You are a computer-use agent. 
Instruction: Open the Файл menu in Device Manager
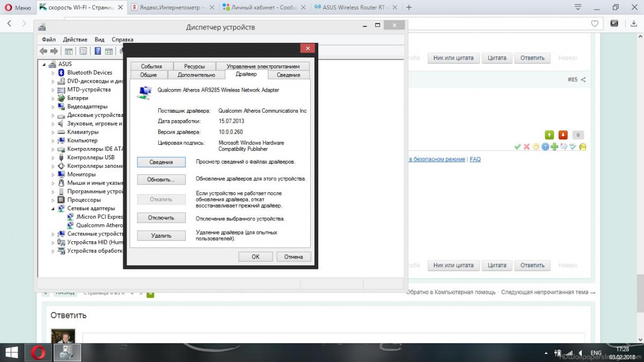pyautogui.click(x=48, y=39)
